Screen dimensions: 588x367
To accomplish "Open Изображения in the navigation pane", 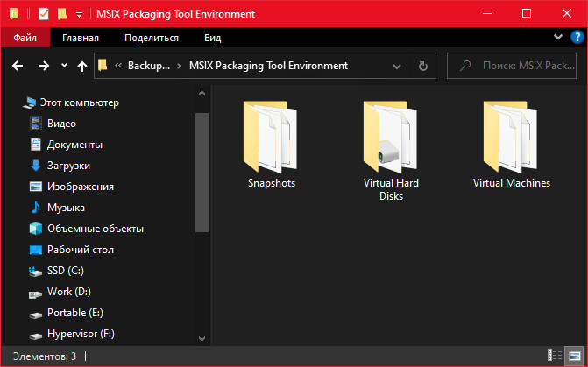I will 81,187.
